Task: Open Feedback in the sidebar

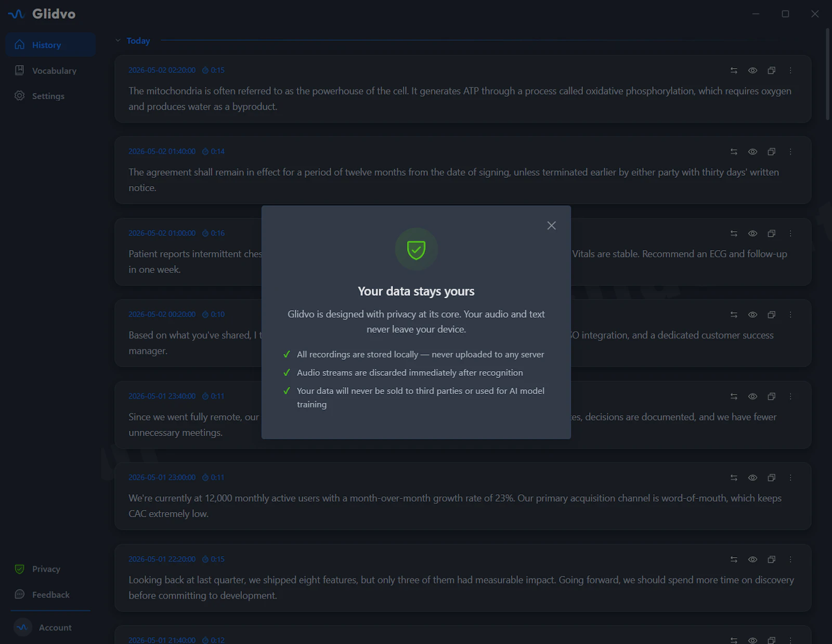Action: (50, 594)
